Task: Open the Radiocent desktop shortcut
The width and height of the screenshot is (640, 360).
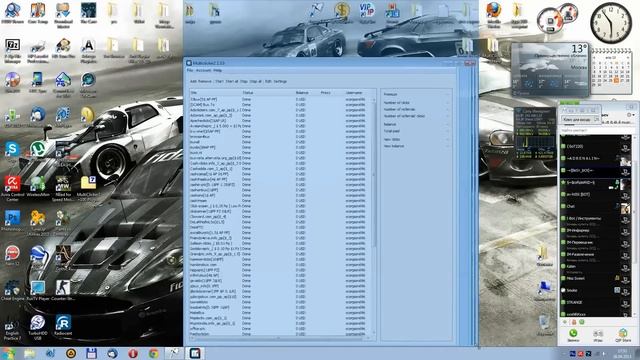Action: pos(63,325)
